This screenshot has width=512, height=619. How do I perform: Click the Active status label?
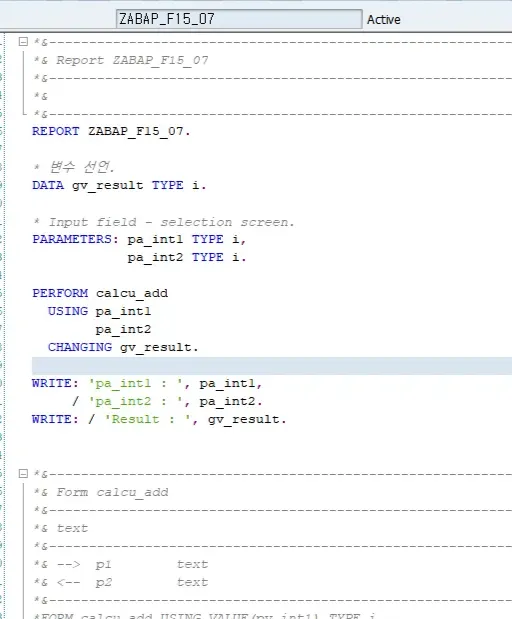383,20
